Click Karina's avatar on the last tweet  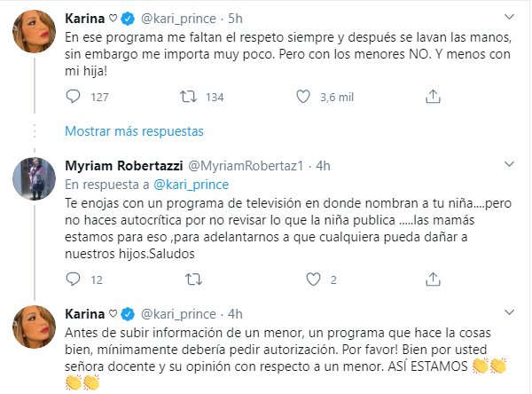35,330
